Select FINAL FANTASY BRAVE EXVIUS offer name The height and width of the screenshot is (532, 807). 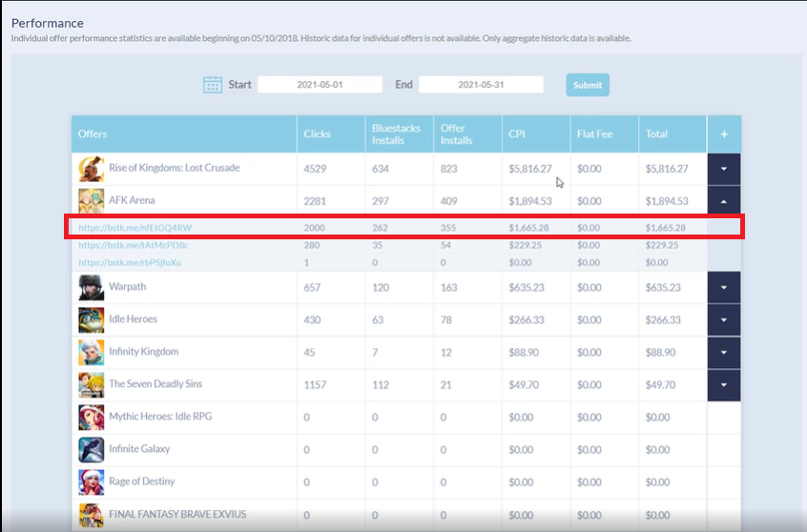(x=177, y=514)
